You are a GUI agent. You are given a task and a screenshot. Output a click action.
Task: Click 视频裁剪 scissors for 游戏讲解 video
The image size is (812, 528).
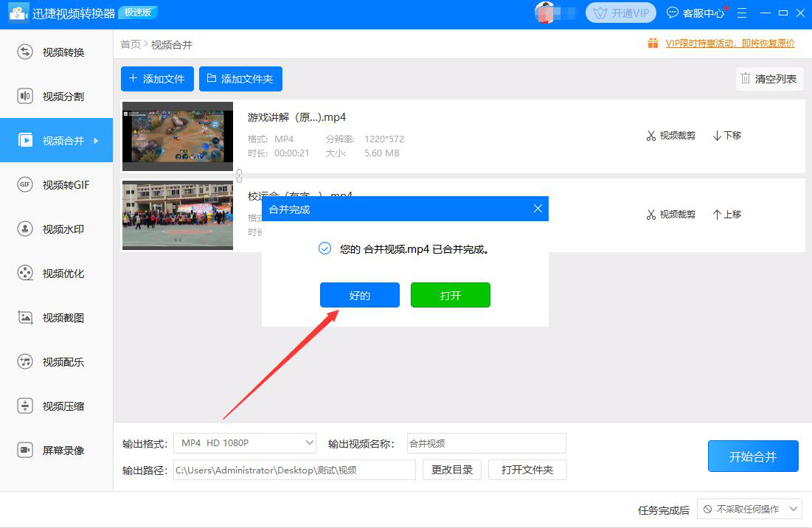pos(670,136)
